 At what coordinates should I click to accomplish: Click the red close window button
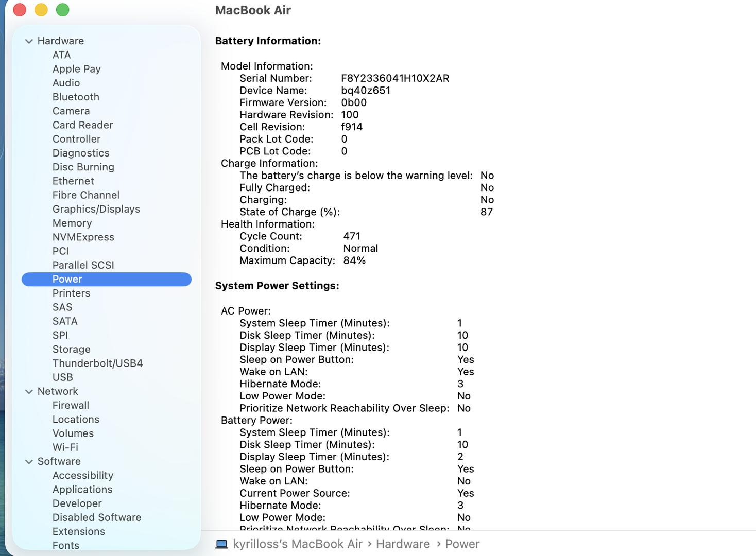[x=20, y=10]
